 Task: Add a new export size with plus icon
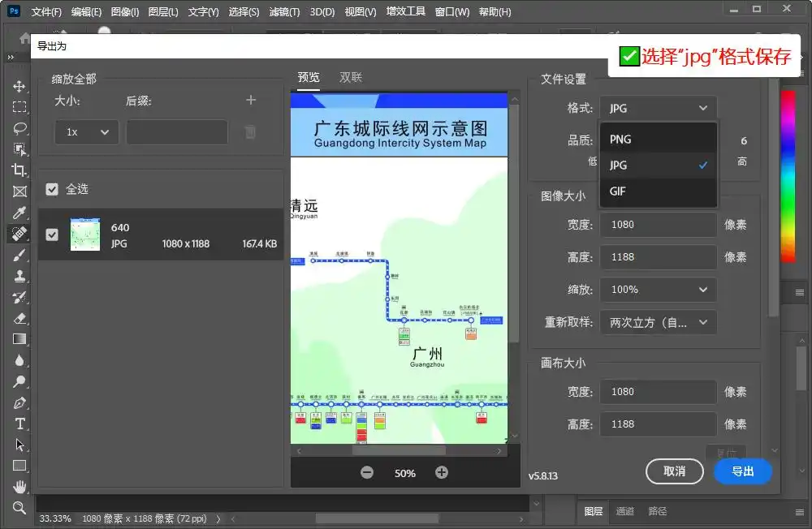pos(251,101)
